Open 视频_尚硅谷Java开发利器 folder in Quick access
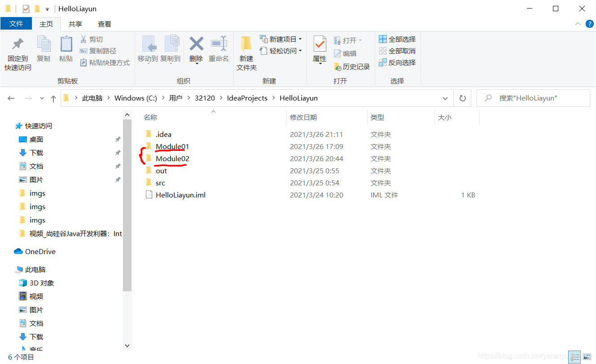Image resolution: width=596 pixels, height=364 pixels. (x=75, y=234)
